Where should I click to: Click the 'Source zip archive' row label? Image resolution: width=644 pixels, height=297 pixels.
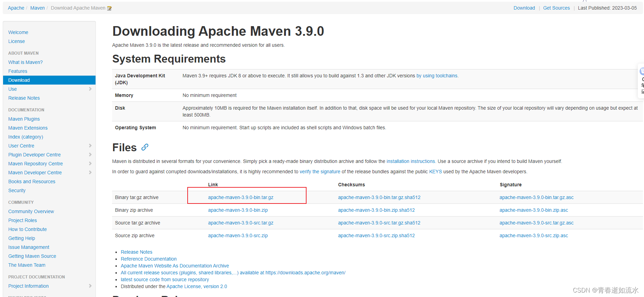134,235
